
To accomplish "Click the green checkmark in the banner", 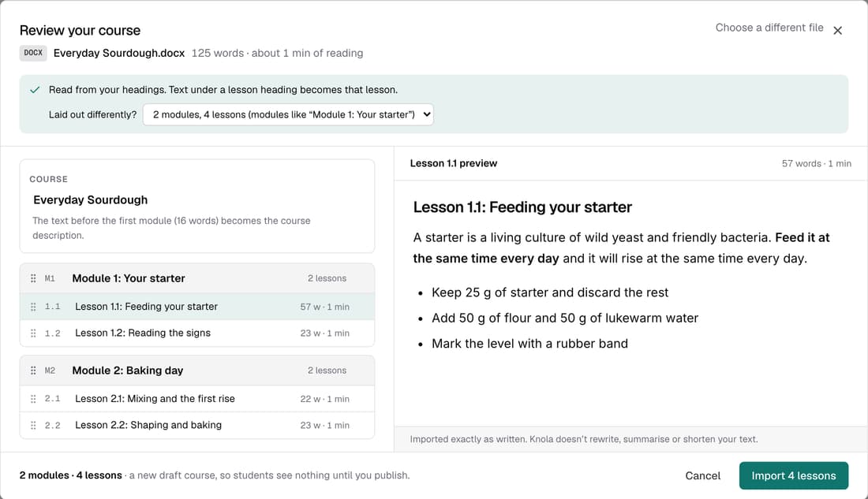I will pyautogui.click(x=35, y=90).
